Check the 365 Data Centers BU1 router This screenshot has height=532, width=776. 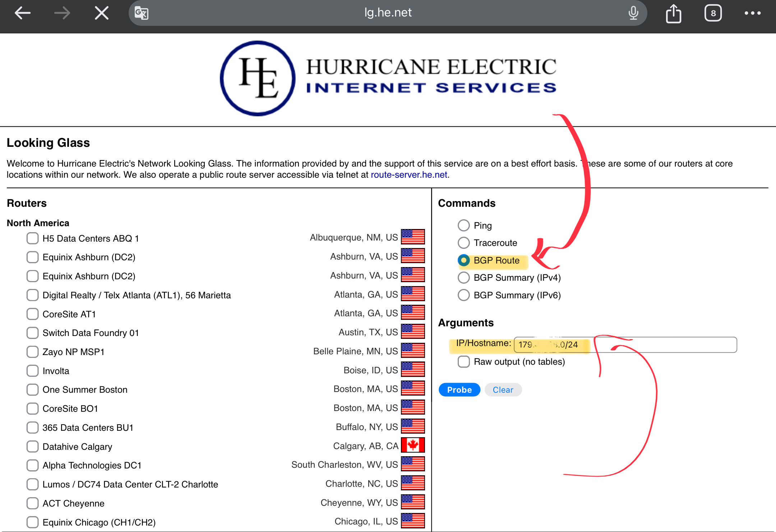click(x=33, y=428)
